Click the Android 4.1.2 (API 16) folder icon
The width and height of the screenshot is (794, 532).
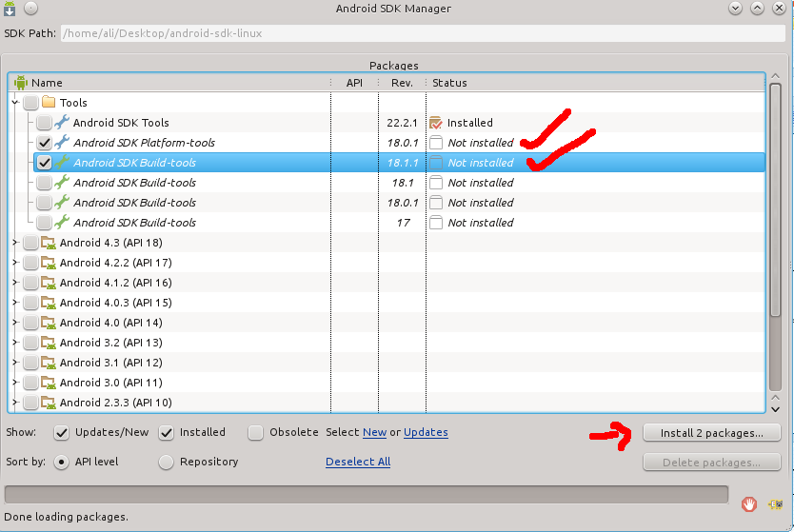click(49, 283)
